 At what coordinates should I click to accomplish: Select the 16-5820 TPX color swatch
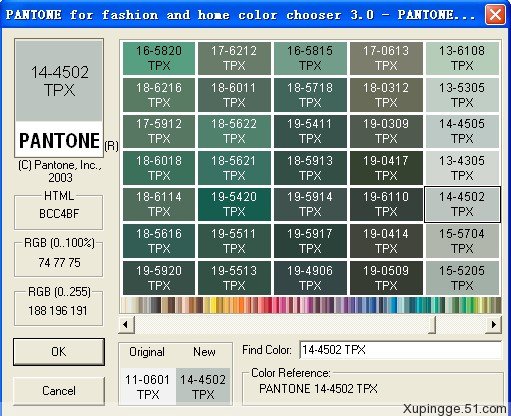(x=159, y=58)
